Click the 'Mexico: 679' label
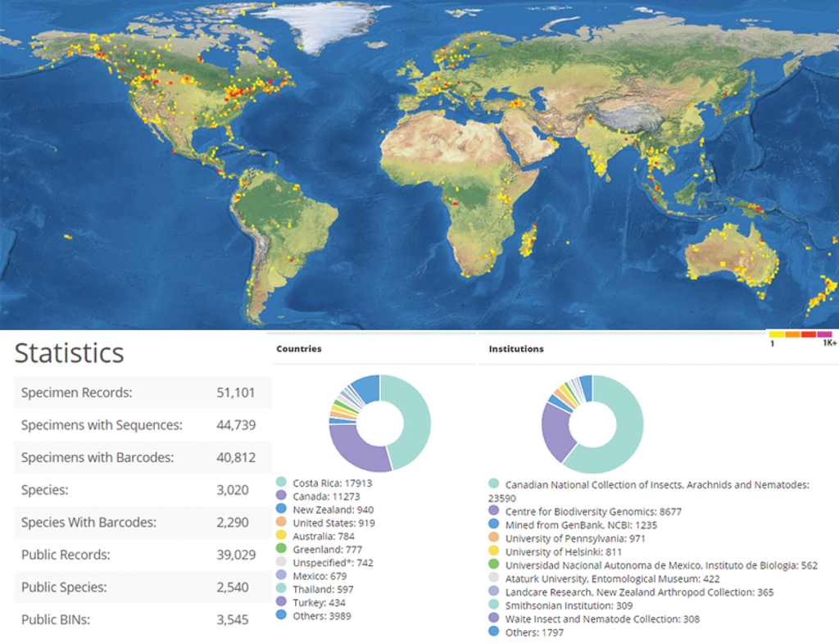The image size is (839, 644). pyautogui.click(x=320, y=576)
